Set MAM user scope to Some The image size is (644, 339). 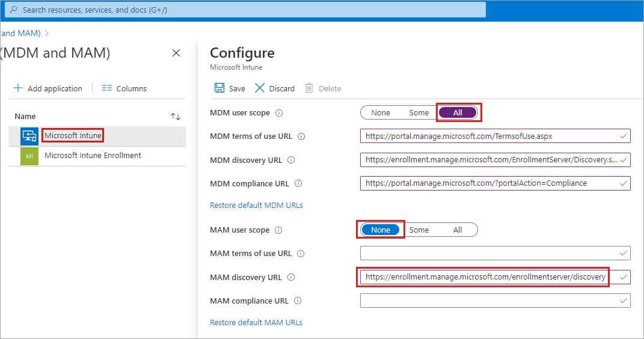coord(419,230)
